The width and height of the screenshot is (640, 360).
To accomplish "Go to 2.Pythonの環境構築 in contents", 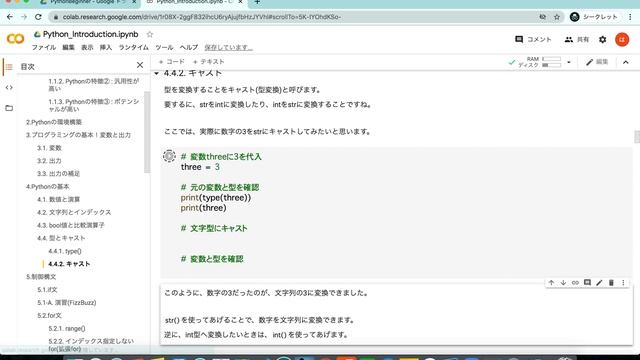I will coord(54,122).
